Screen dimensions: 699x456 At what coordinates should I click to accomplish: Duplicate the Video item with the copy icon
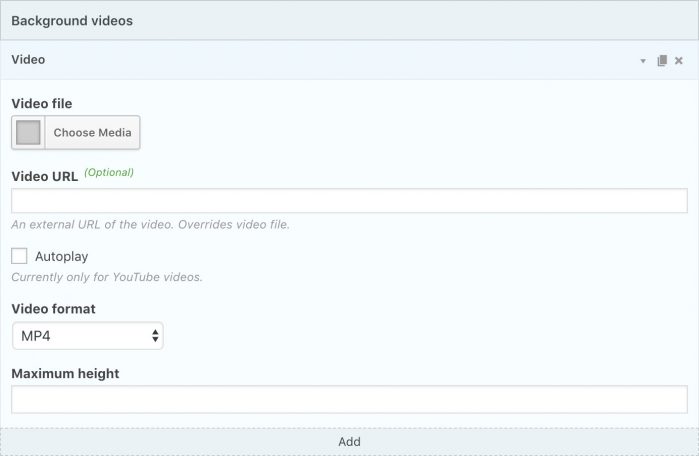662,61
